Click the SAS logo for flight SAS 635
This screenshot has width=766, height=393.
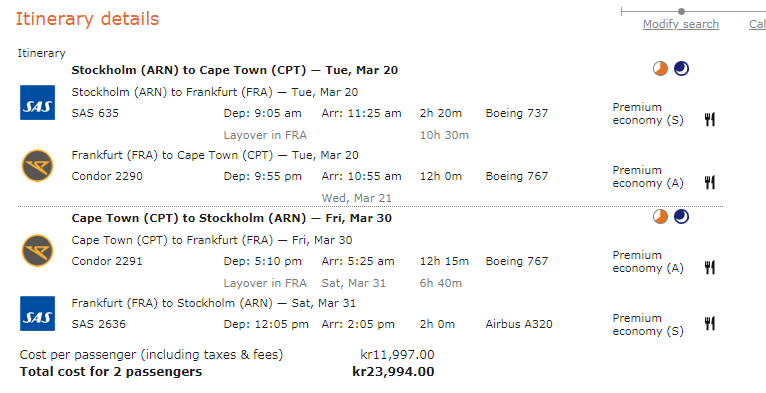[37, 103]
